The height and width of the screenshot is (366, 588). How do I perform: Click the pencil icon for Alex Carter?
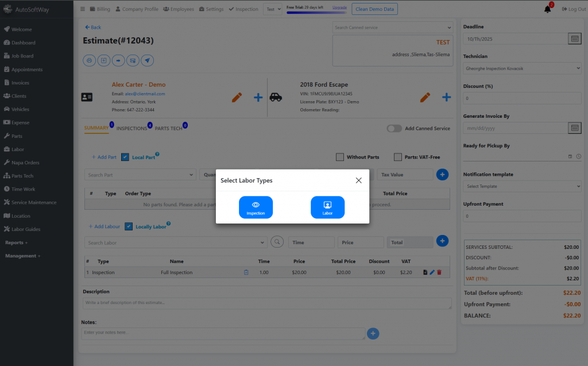click(237, 97)
